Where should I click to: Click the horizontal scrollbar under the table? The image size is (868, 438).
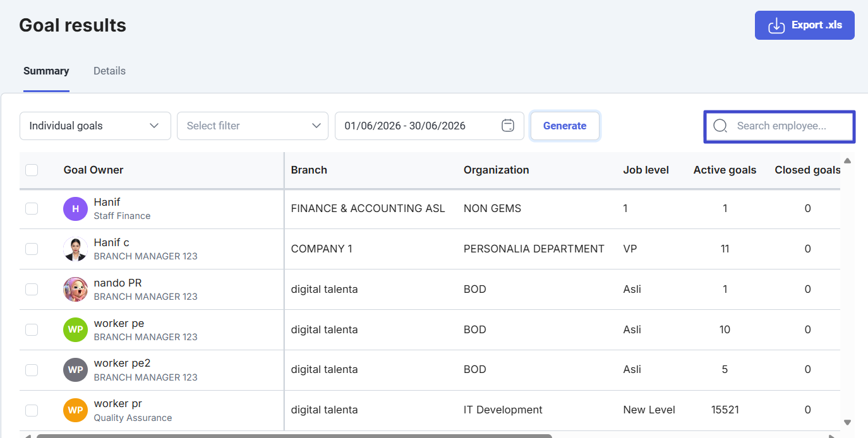point(294,435)
